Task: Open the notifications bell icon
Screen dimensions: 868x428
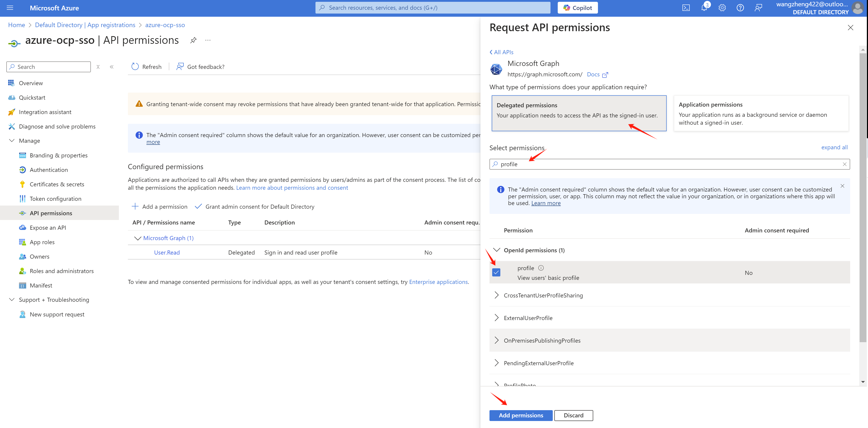Action: click(x=704, y=8)
